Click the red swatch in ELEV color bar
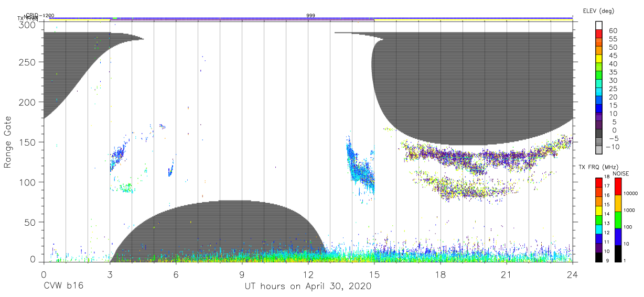This screenshot has width=644, height=297. tap(599, 32)
